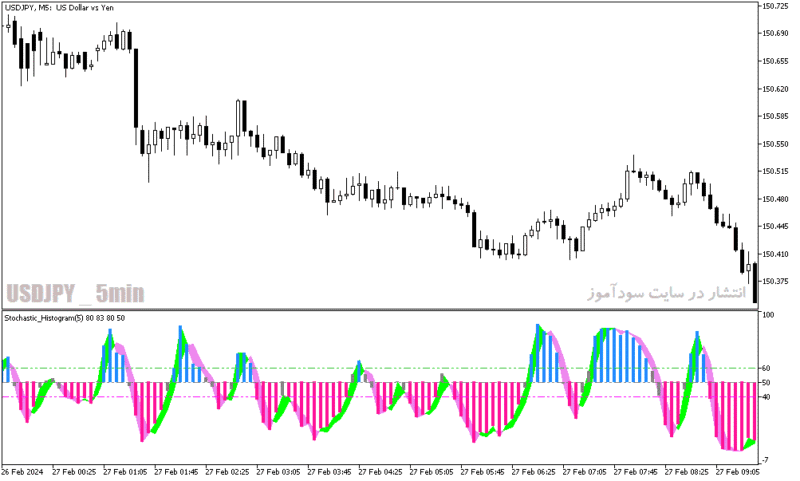Click price label 150.445 on the price scale
This screenshot has height=481, width=800.
[776, 226]
